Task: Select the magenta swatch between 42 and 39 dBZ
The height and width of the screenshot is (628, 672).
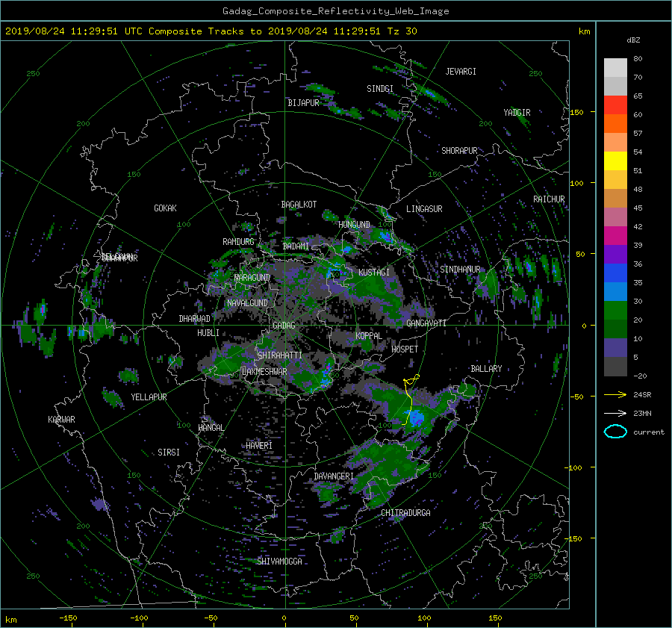Action: (615, 236)
